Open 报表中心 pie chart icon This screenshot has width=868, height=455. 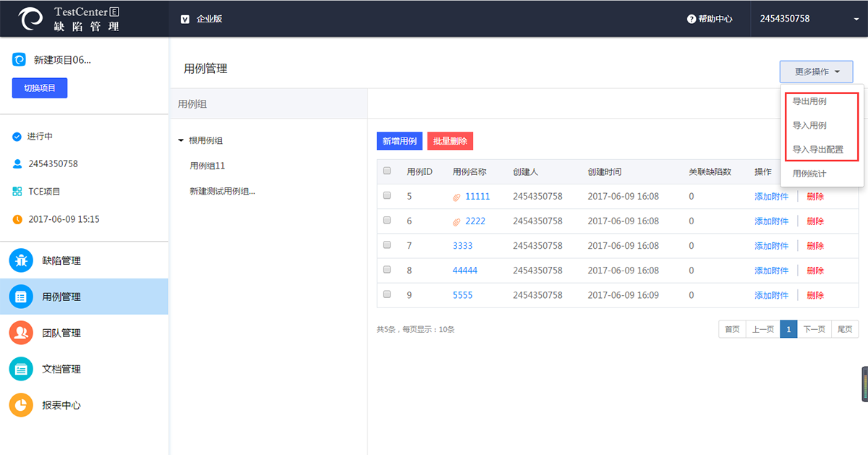[21, 405]
